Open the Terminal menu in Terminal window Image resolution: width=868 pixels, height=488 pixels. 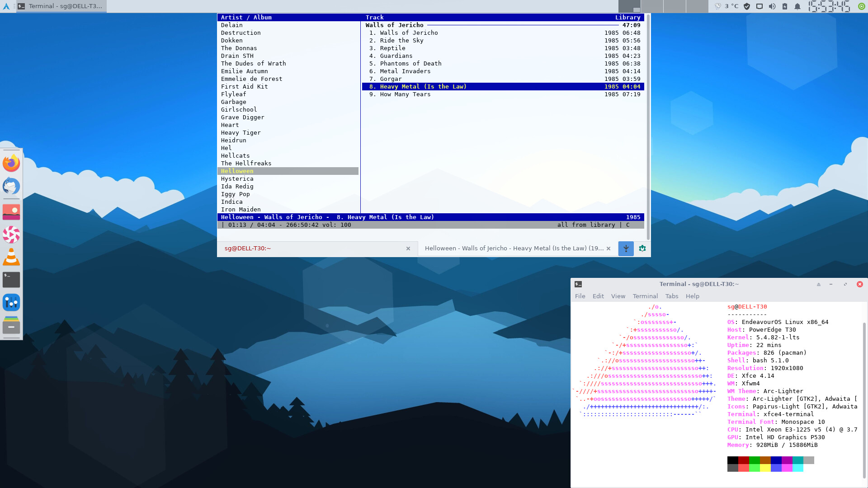645,296
